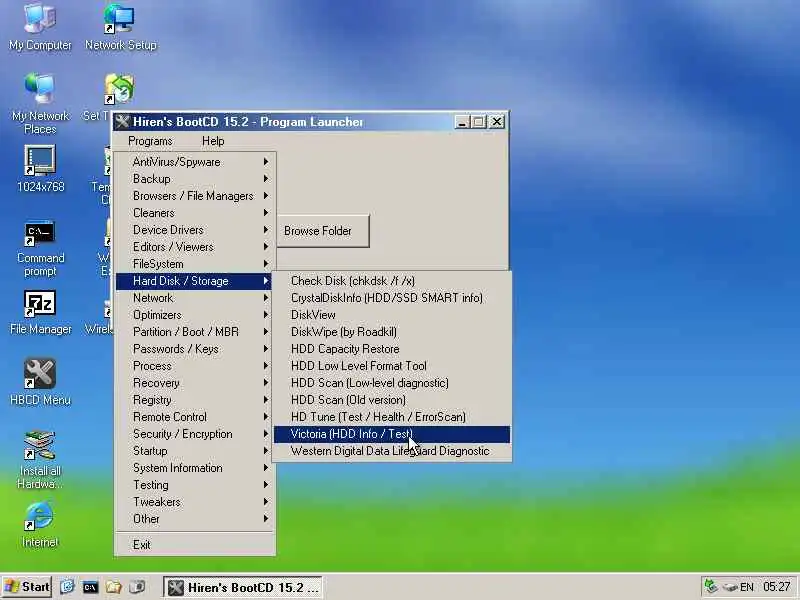Launch Western Digital Data Lifeguard Diagnostic
The height and width of the screenshot is (600, 800).
point(392,451)
